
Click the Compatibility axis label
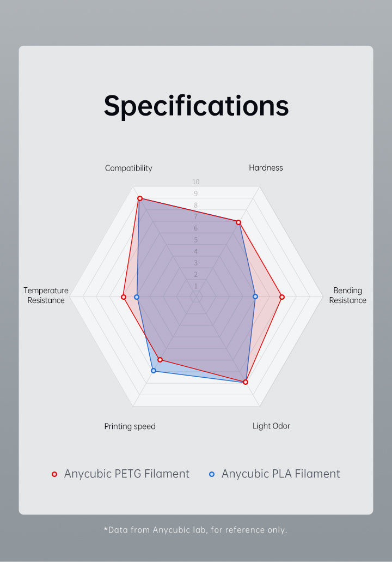[x=128, y=168]
